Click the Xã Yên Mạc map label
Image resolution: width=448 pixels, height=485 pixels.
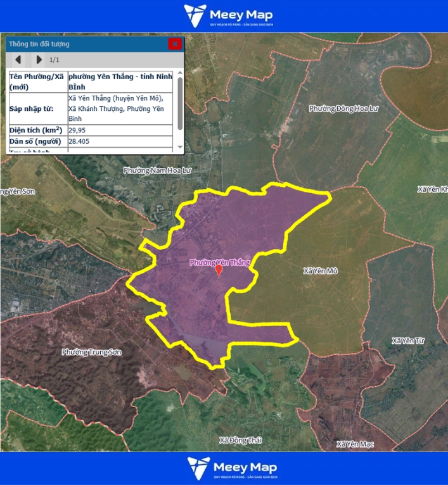(355, 444)
